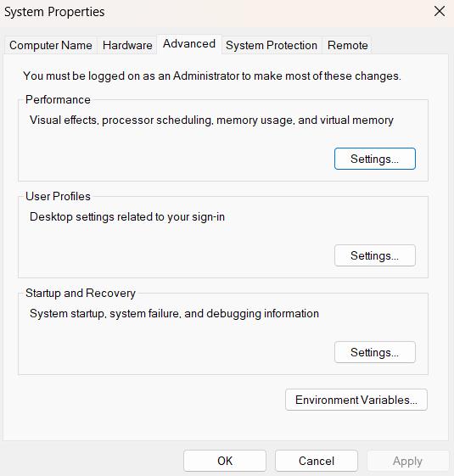Click the Startup and Recovery group label

pos(81,294)
